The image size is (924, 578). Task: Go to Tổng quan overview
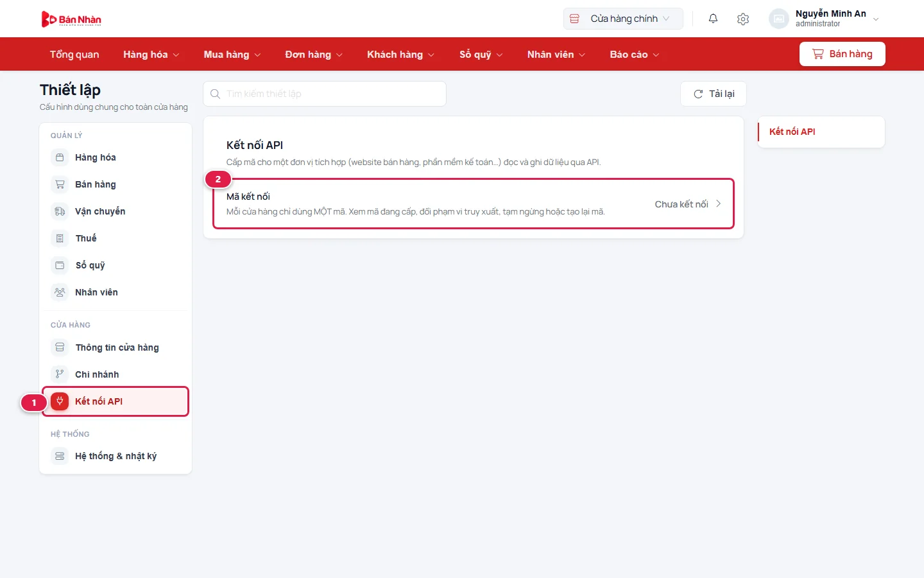coord(74,55)
